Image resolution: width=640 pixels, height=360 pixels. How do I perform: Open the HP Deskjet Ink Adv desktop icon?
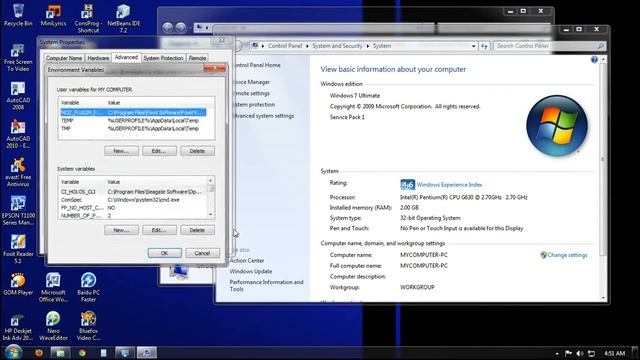point(18,327)
